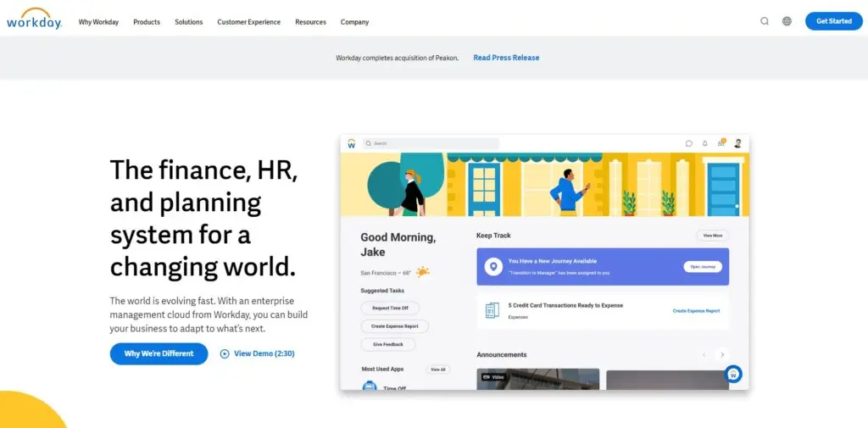
Task: Open Jake's profile avatar in dashboard
Action: (737, 143)
